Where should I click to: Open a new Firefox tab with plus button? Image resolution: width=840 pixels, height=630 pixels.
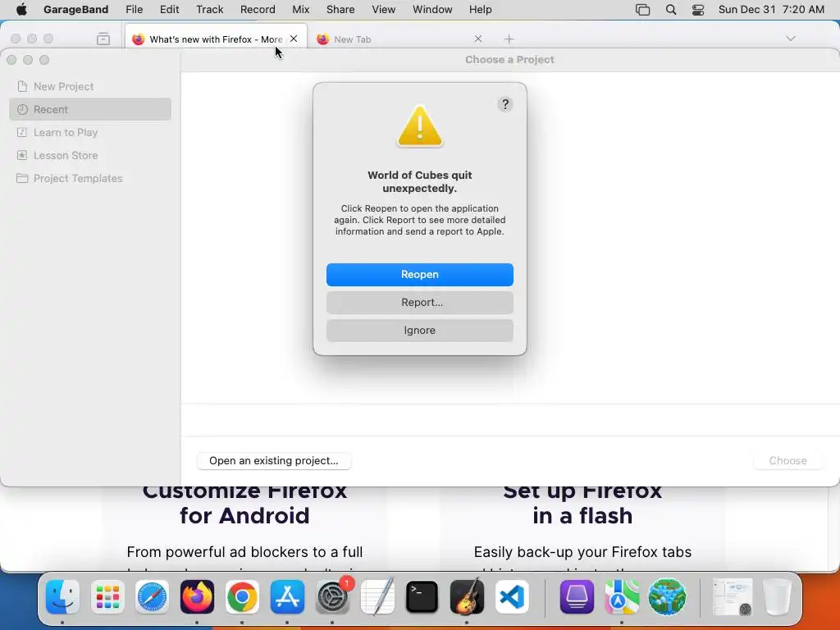coord(509,39)
